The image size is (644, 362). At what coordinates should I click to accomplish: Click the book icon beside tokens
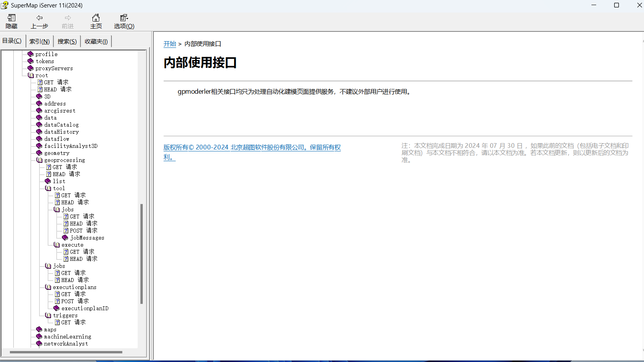pos(31,61)
